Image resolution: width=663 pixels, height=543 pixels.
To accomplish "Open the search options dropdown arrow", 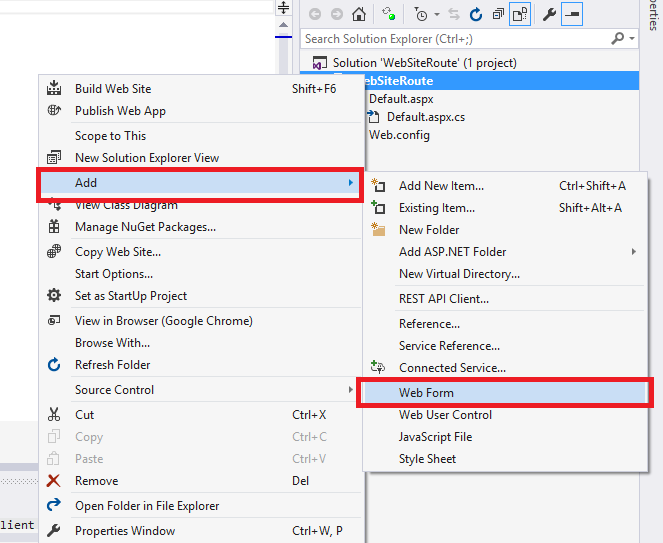I will tap(632, 38).
